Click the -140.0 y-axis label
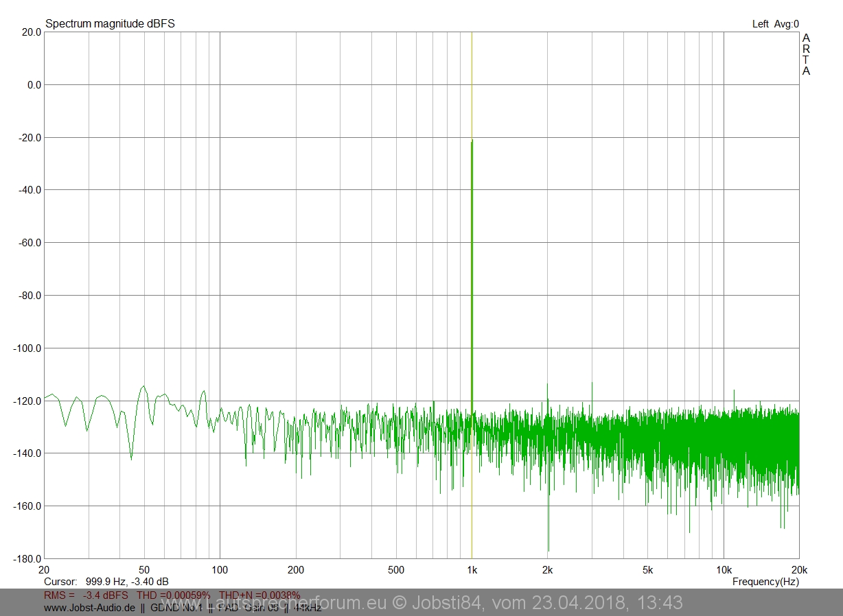Viewport: 843px width, 616px height. (x=27, y=453)
